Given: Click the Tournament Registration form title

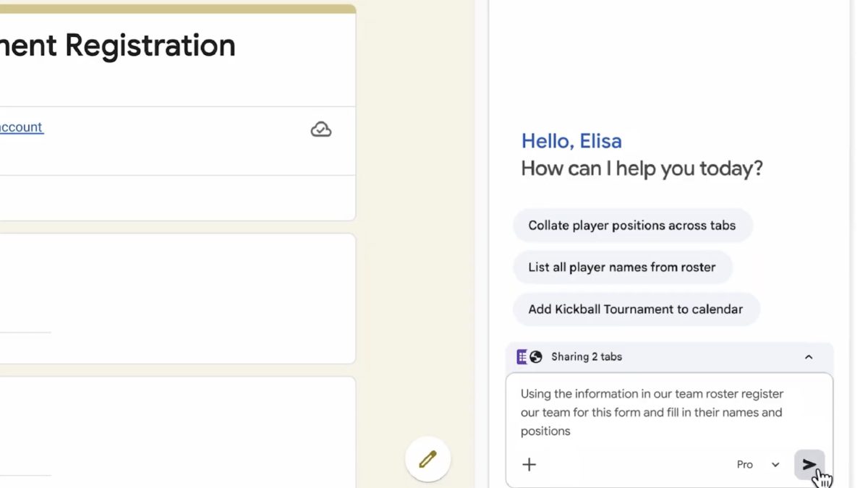Looking at the screenshot, I should coord(118,46).
